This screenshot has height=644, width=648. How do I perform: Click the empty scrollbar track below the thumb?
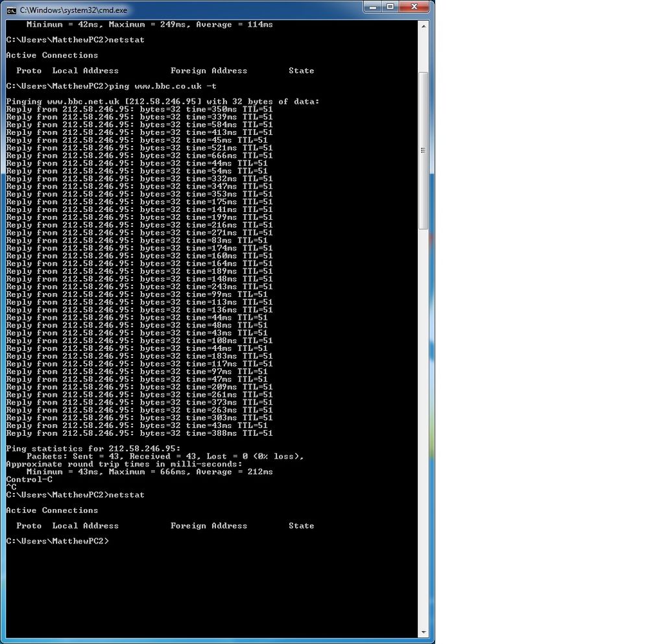point(424,422)
